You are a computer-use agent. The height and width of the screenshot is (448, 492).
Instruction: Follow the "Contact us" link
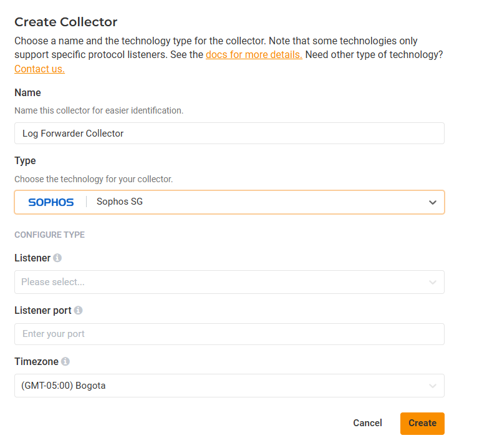click(39, 69)
